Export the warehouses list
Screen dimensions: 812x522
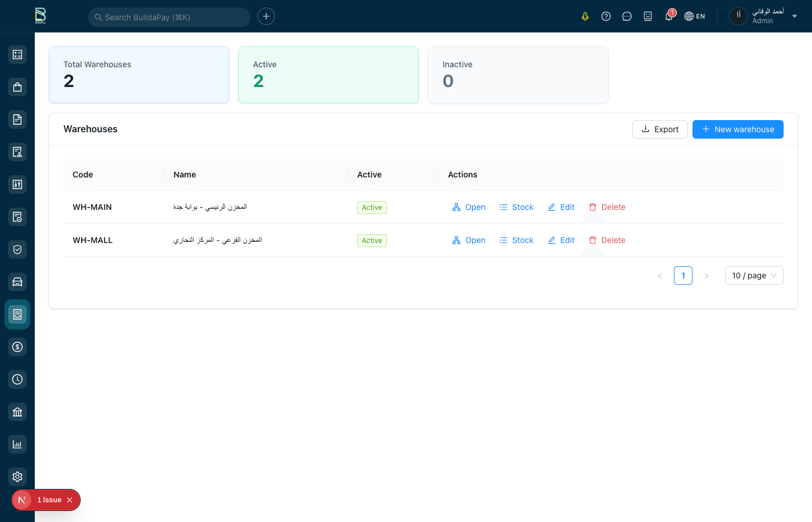659,129
